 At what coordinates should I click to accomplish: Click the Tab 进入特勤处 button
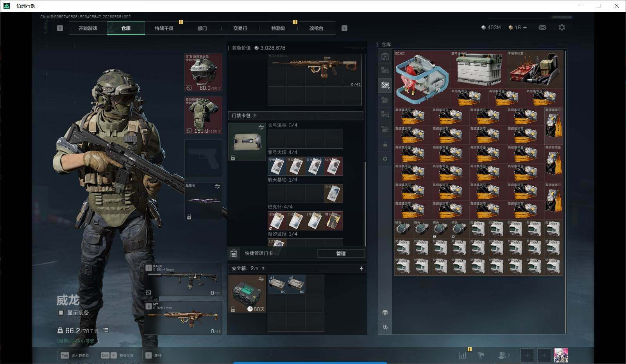(x=74, y=355)
